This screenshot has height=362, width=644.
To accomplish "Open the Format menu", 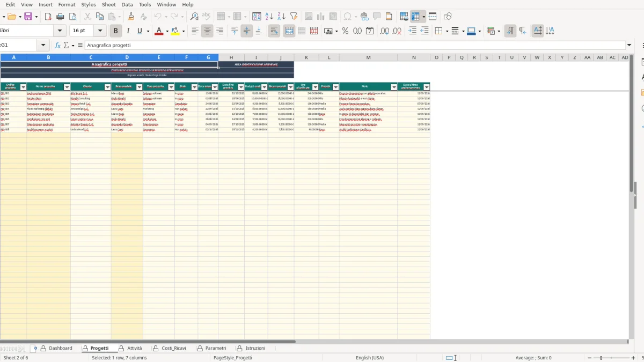I will point(67,4).
